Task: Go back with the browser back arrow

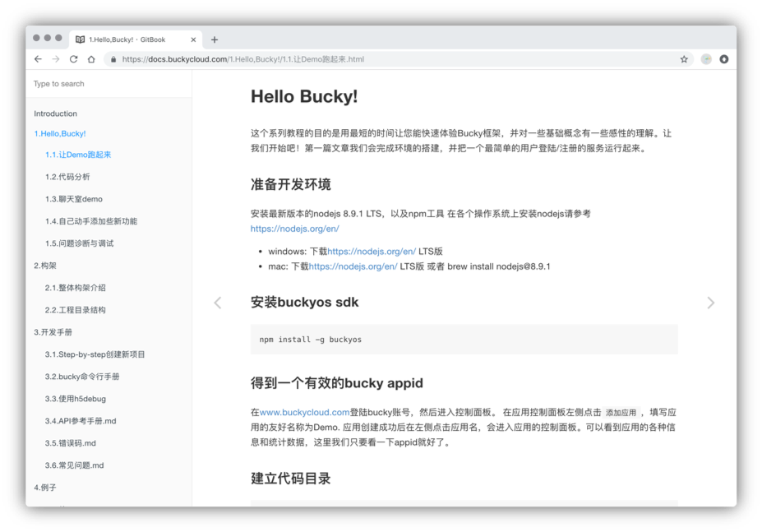Action: pos(38,59)
